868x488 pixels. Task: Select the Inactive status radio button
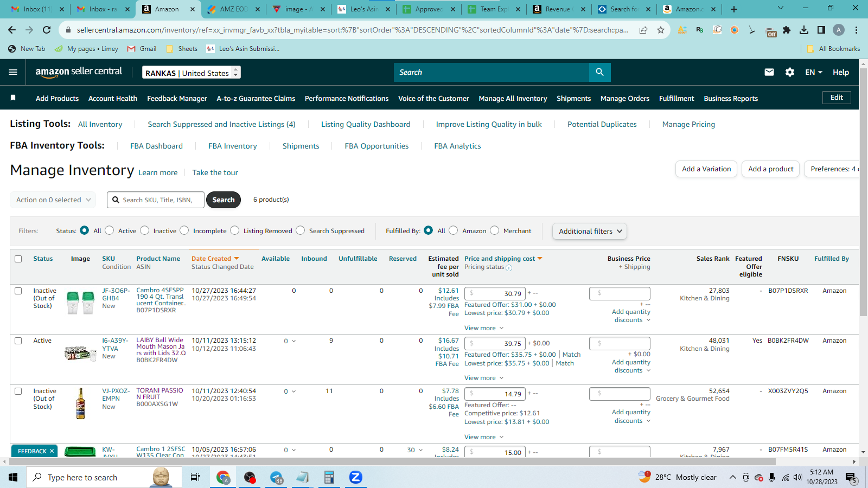[x=144, y=230]
